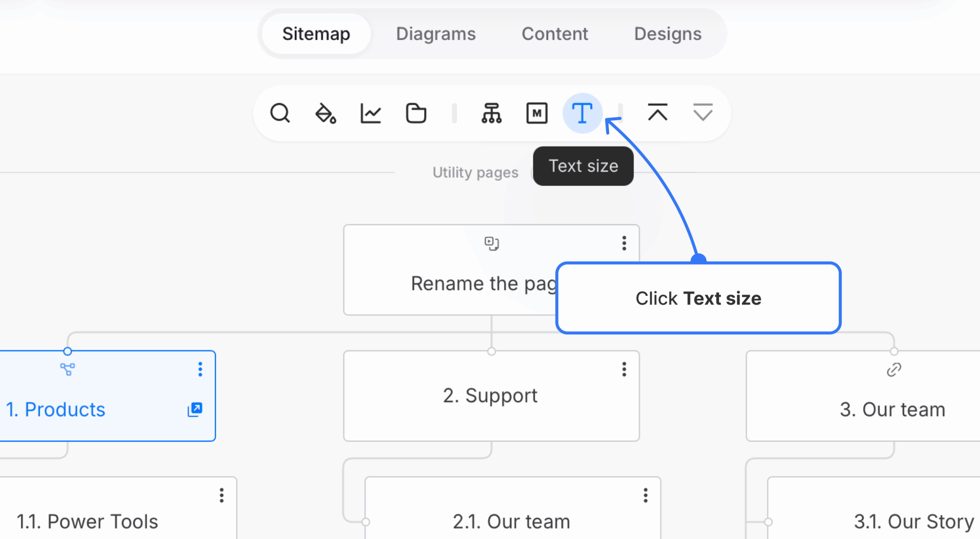Viewport: 980px width, 539px height.
Task: Open three-dot menu on 2. Support card
Action: [x=624, y=369]
